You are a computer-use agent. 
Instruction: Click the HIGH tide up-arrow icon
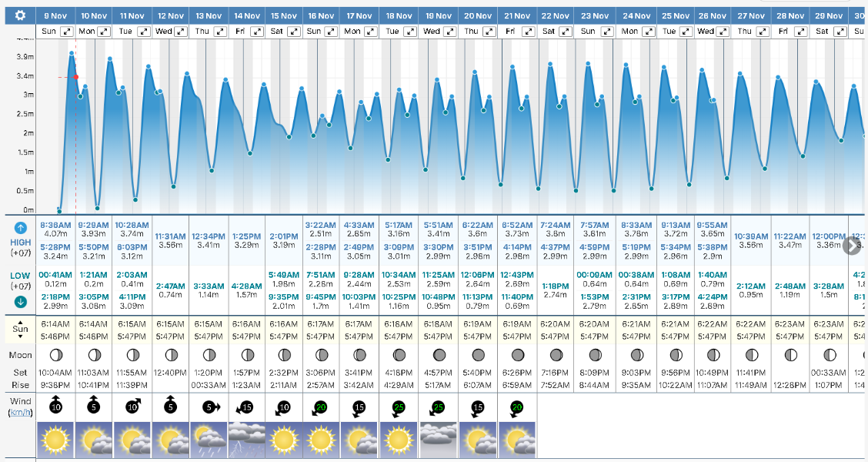tap(21, 228)
